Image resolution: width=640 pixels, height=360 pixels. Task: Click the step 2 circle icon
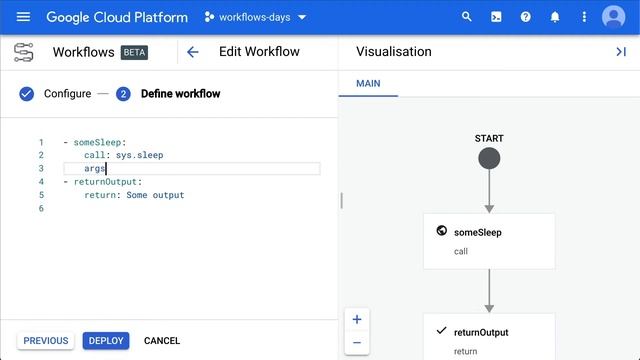pos(123,94)
